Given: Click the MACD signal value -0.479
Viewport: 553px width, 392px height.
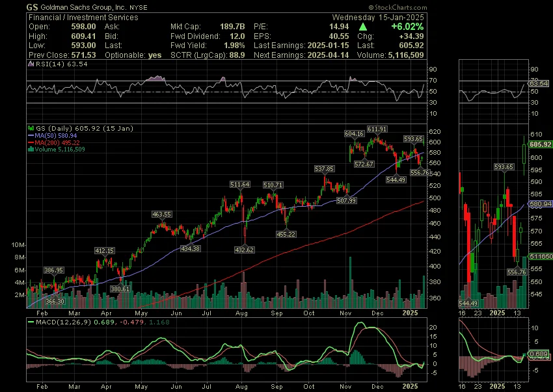Looking at the screenshot, I should click(131, 322).
